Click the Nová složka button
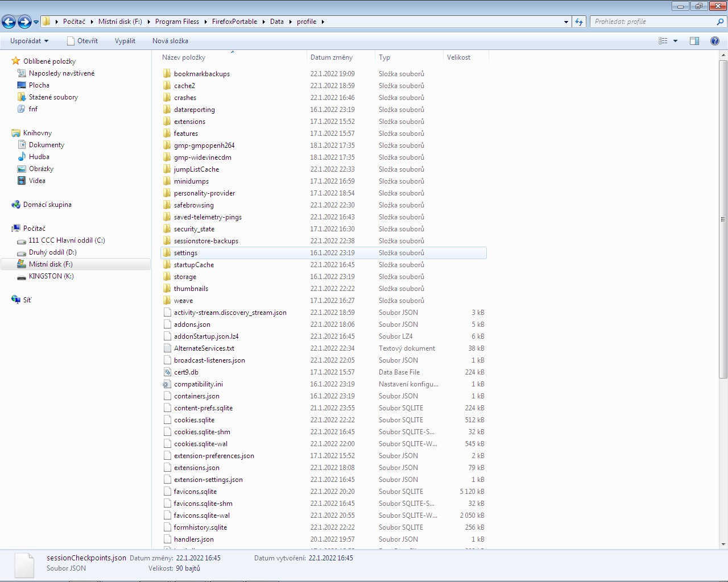The height and width of the screenshot is (582, 728). [x=170, y=41]
